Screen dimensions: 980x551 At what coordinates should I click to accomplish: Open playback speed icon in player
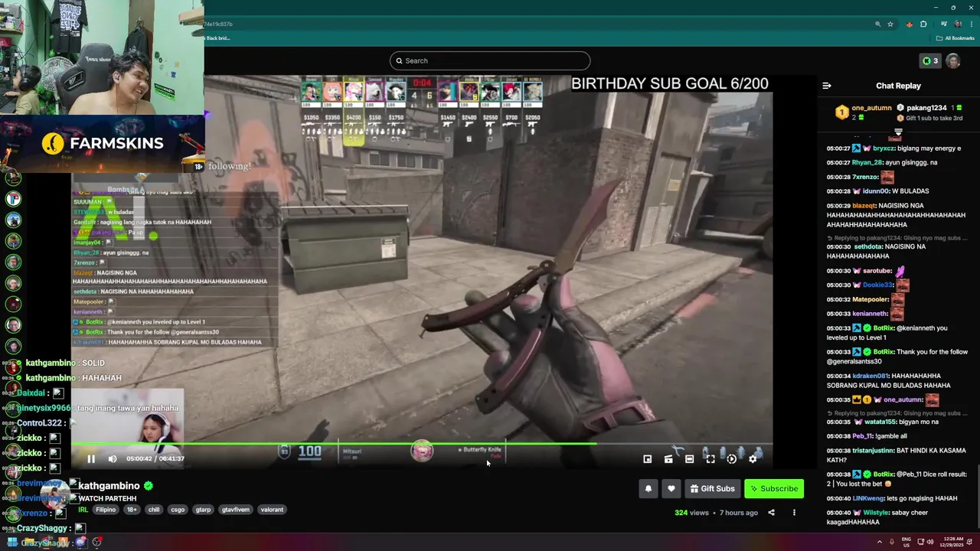(731, 459)
